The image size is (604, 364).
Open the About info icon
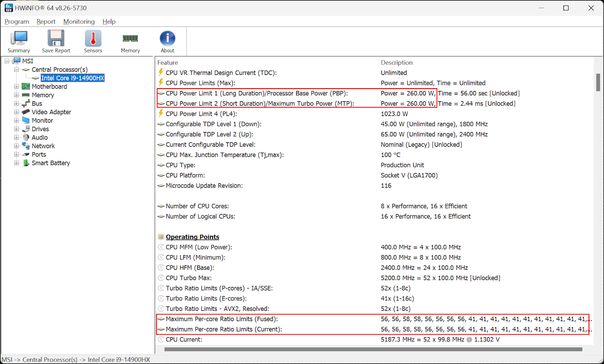167,39
